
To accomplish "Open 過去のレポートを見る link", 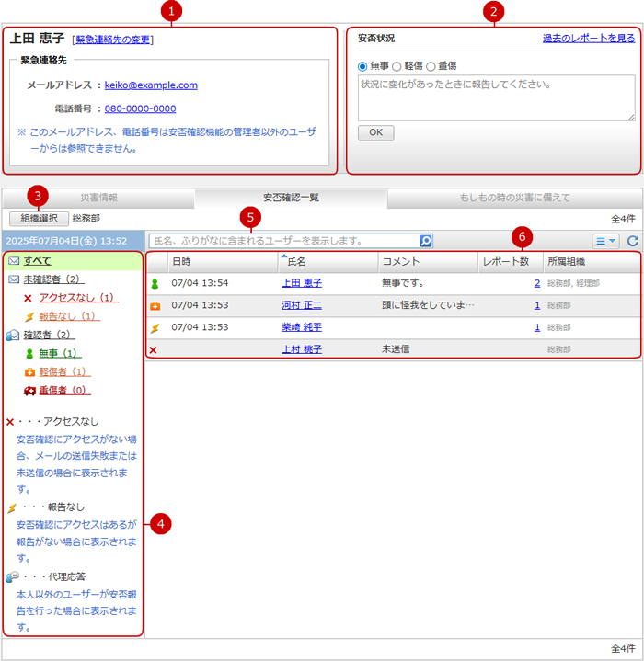I will pos(588,39).
